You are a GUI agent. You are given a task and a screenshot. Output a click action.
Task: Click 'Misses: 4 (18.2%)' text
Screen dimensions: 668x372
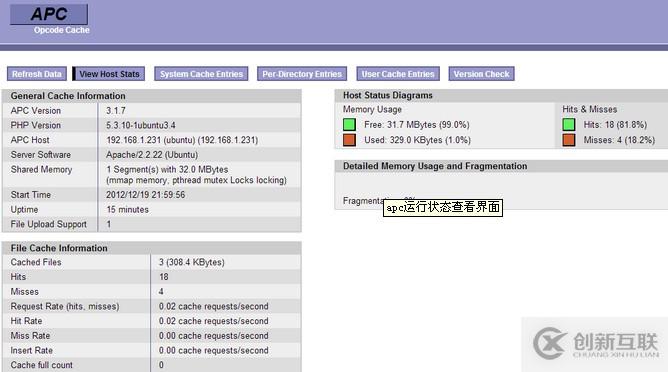pos(619,140)
